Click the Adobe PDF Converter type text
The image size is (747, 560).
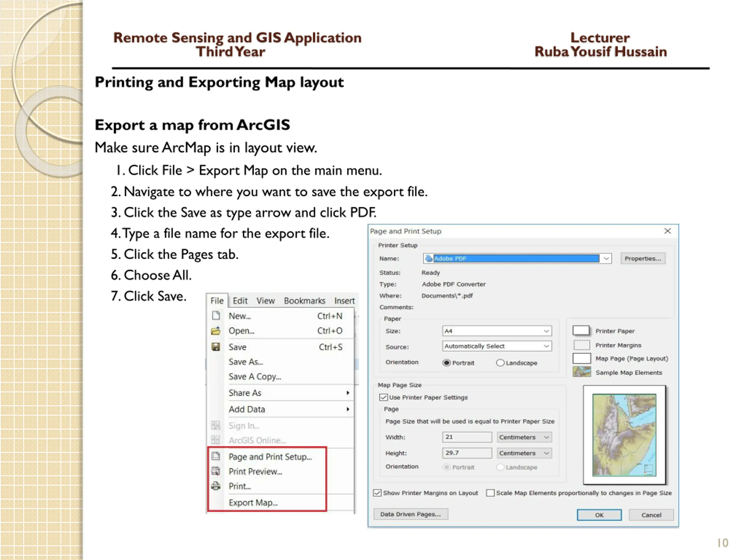point(453,284)
